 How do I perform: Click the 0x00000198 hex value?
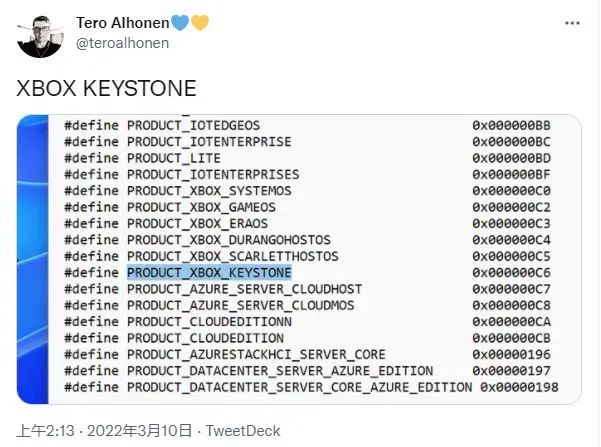tap(519, 387)
